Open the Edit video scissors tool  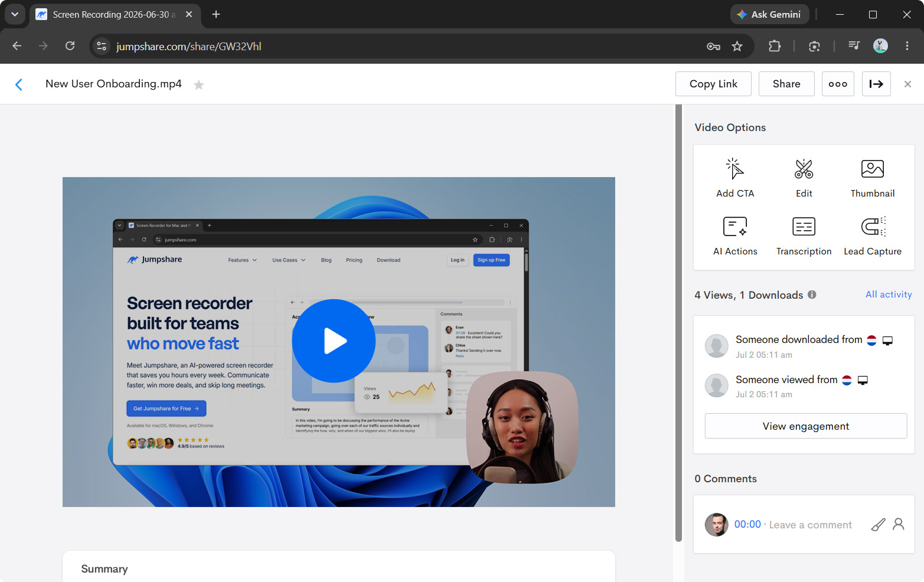click(804, 178)
